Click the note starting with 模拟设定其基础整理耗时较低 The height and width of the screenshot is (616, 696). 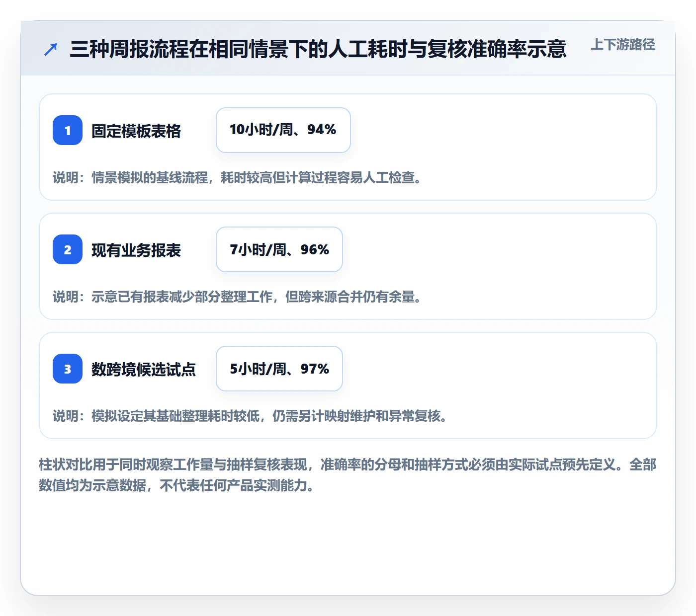click(251, 416)
